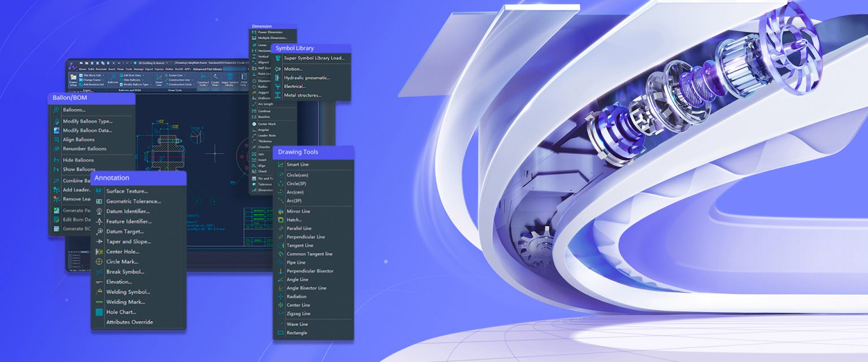The width and height of the screenshot is (868, 362).
Task: Switch to the Advanced Part Library tab
Action: pyautogui.click(x=207, y=69)
